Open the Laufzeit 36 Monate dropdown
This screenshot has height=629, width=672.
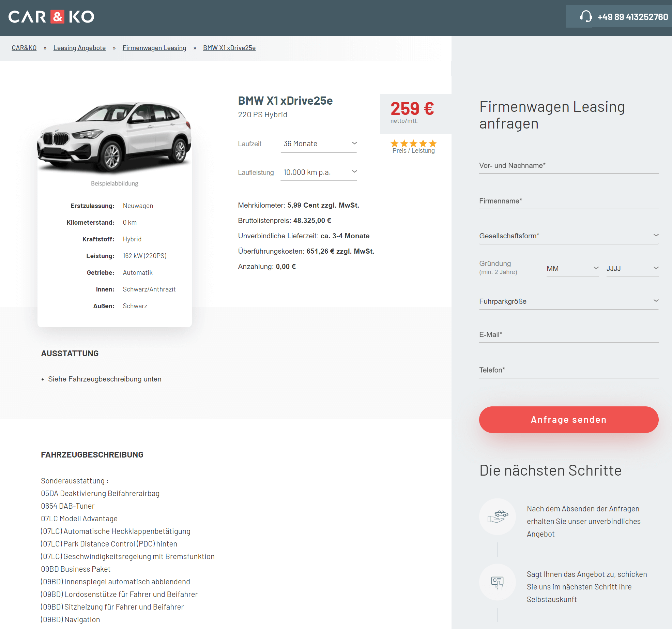(x=319, y=144)
